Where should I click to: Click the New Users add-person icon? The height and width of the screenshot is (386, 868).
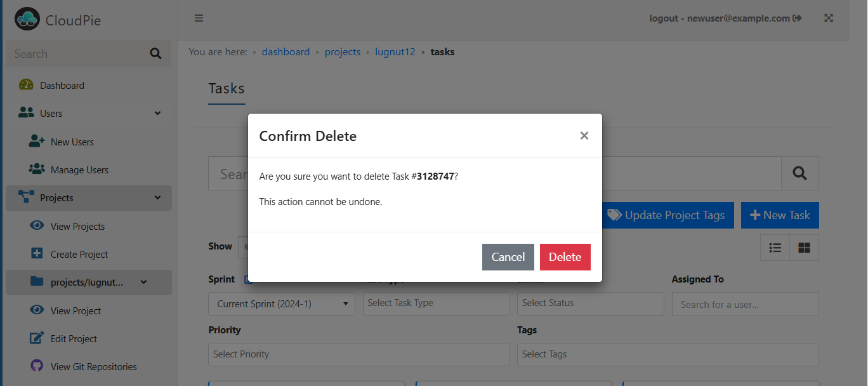[37, 142]
